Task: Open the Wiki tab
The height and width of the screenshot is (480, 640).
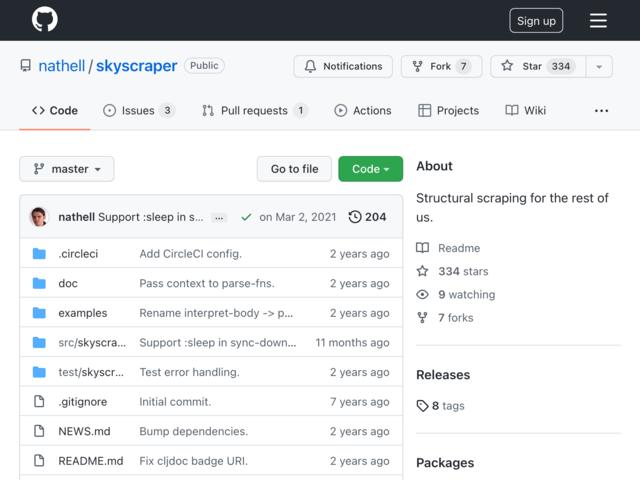Action: pos(525,111)
